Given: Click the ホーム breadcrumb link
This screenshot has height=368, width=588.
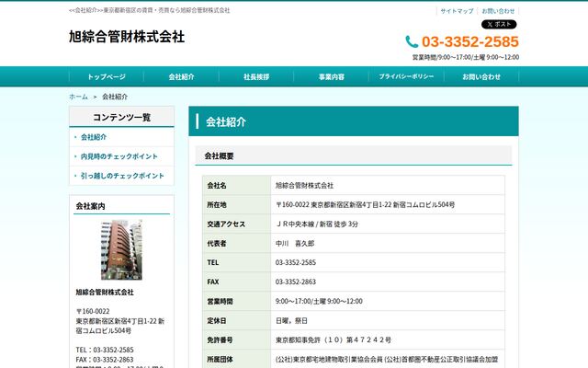Looking at the screenshot, I should click(x=78, y=97).
